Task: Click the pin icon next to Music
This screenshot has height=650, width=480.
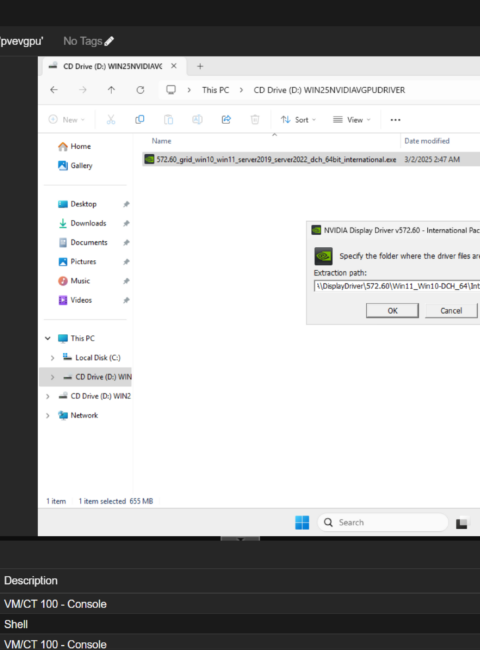Action: [x=126, y=281]
